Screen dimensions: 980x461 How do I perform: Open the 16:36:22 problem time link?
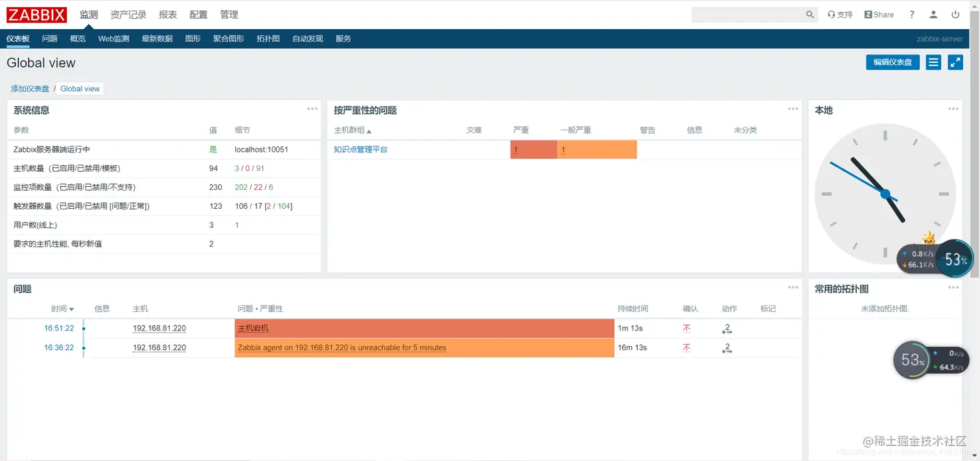click(59, 348)
